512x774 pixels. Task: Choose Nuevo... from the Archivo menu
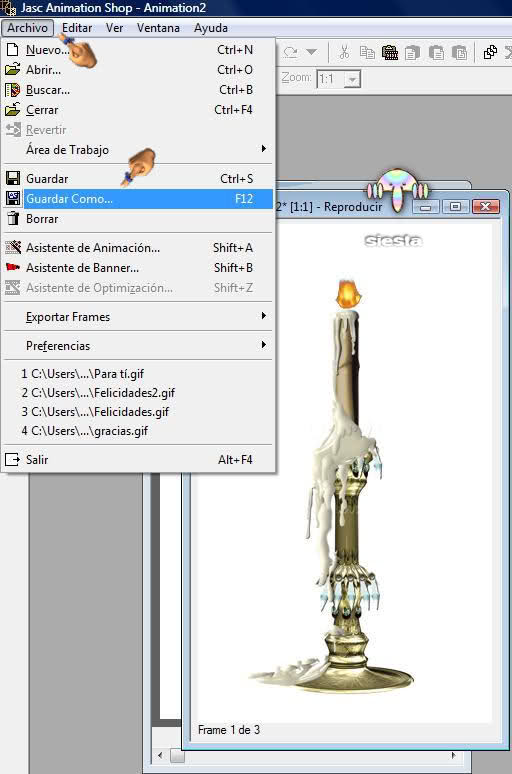pyautogui.click(x=138, y=50)
